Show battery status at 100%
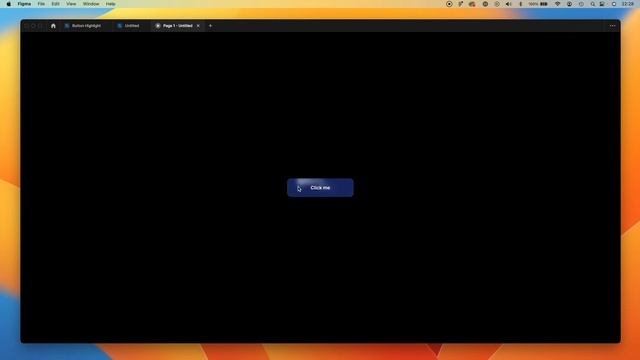Screen dimensions: 640x360 click(x=538, y=4)
